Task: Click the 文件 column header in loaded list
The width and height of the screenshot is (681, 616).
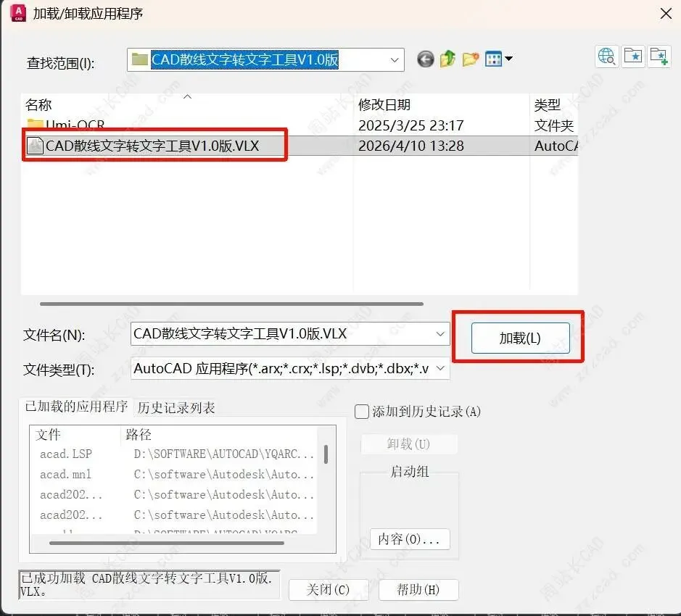Action: tap(75, 435)
